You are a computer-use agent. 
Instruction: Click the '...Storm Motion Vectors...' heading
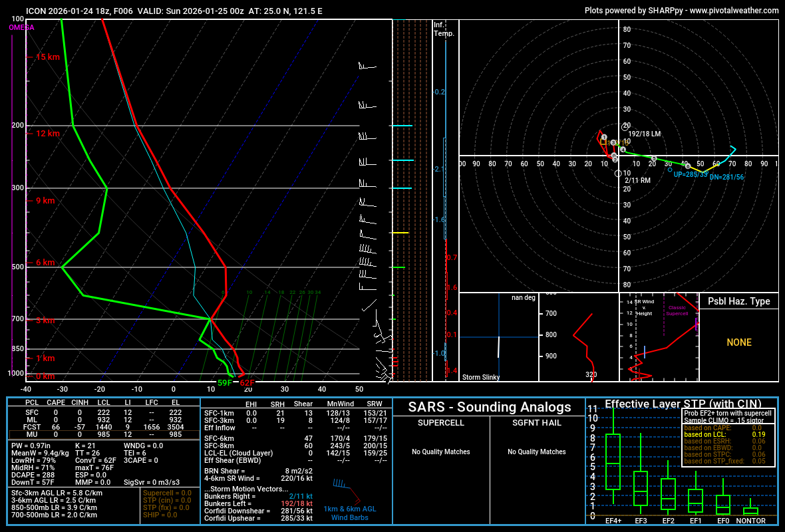pyautogui.click(x=246, y=489)
